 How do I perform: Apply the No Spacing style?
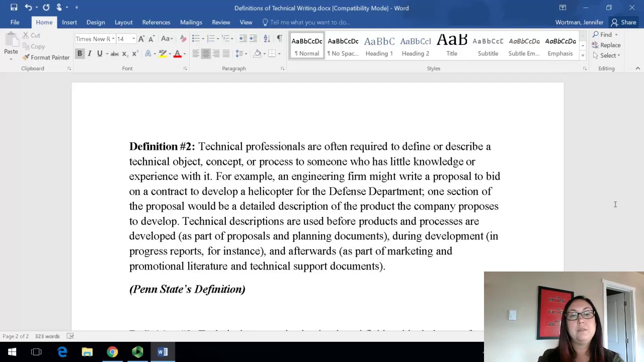click(343, 46)
